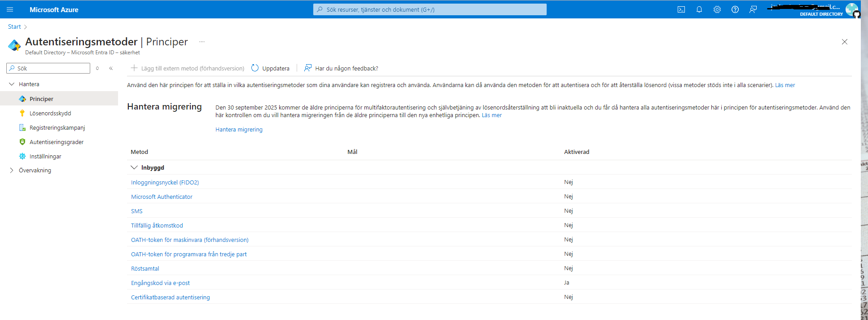Click the plus icon for Lägg till extern metod
Screen dimensions: 868x320
[x=134, y=68]
